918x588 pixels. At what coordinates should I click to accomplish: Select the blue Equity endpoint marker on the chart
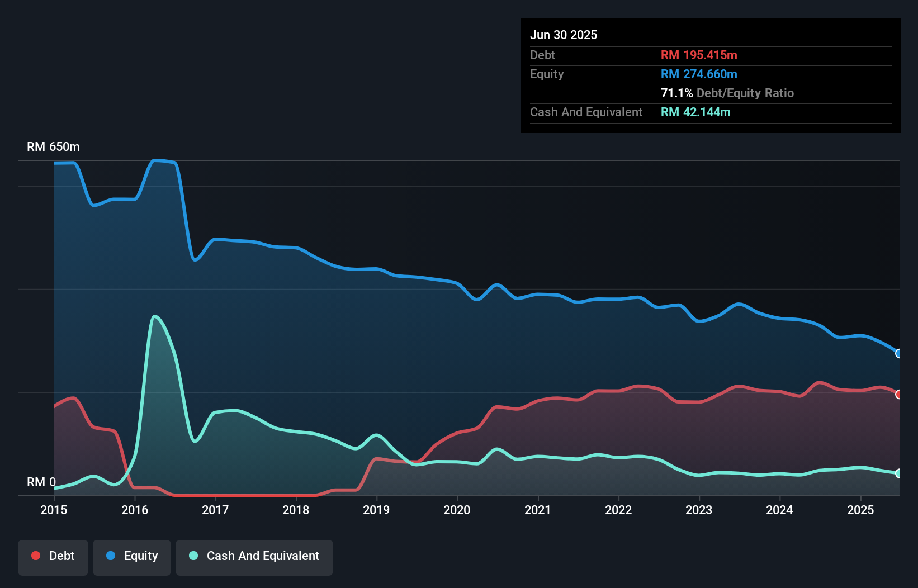(898, 354)
